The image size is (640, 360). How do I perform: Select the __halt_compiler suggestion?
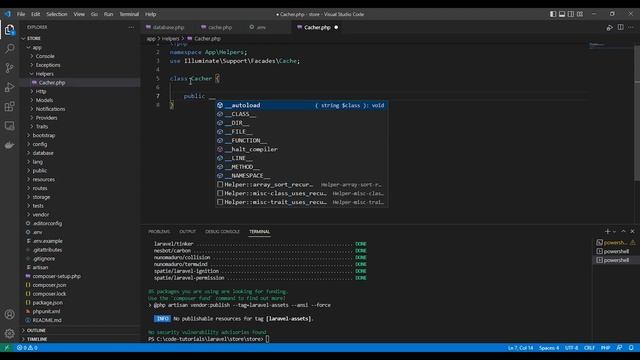coord(302,149)
